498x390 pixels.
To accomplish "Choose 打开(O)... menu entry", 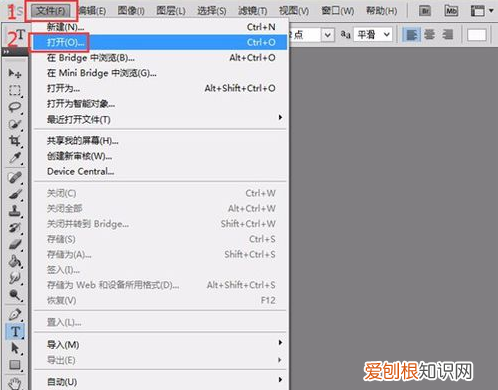I will [161, 42].
